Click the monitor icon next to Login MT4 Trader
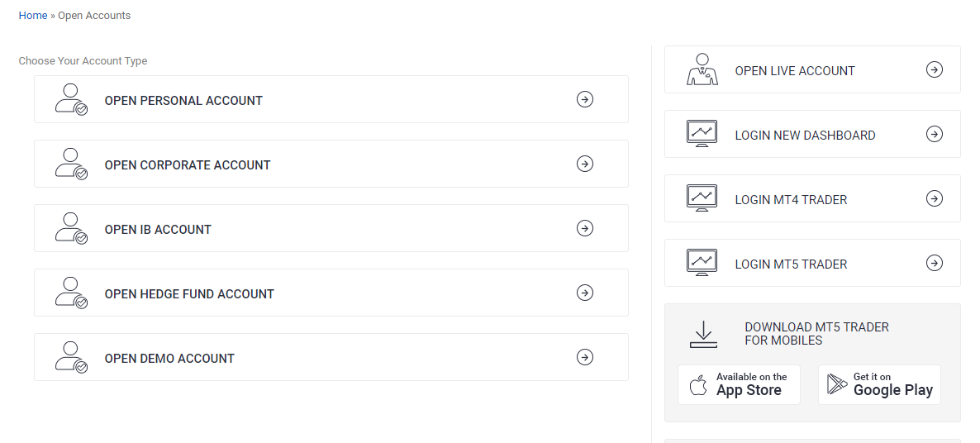The image size is (980, 443). point(702,198)
